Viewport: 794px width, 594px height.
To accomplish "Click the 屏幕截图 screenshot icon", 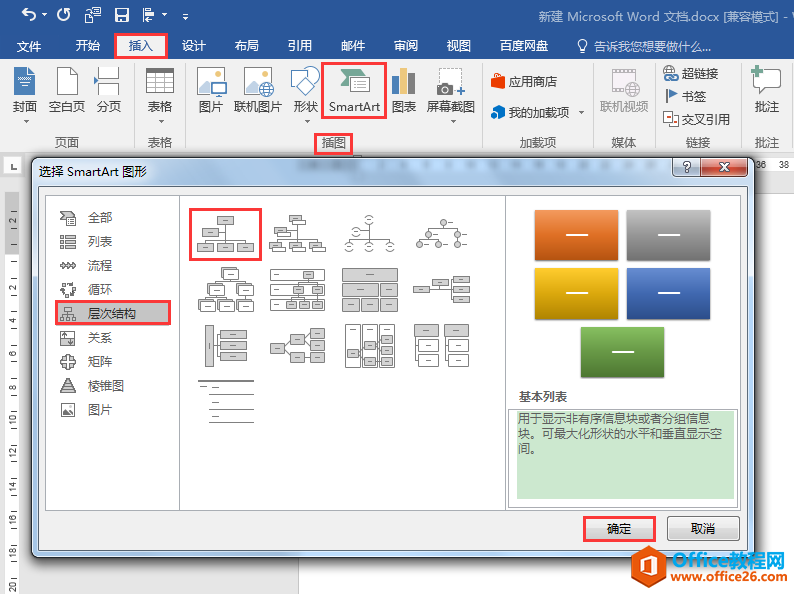I will [x=450, y=91].
